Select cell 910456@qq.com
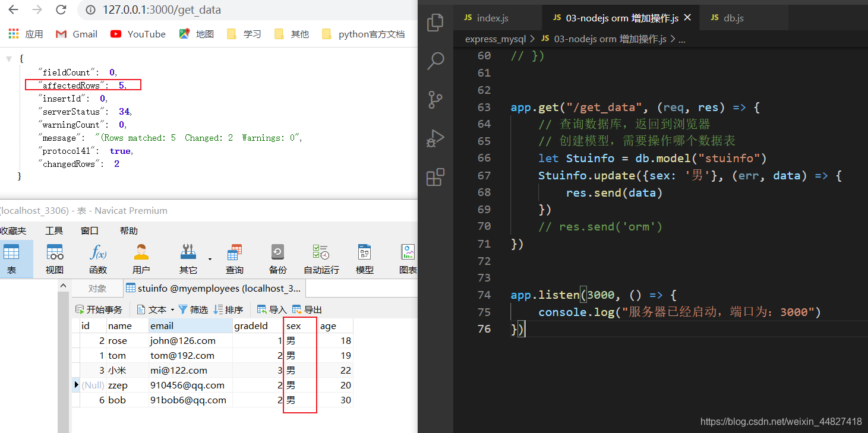 pos(190,385)
